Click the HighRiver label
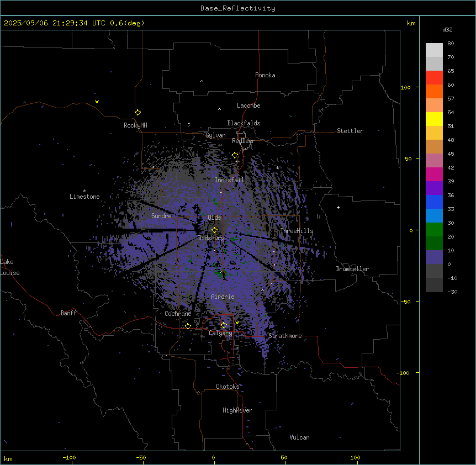 click(x=237, y=410)
